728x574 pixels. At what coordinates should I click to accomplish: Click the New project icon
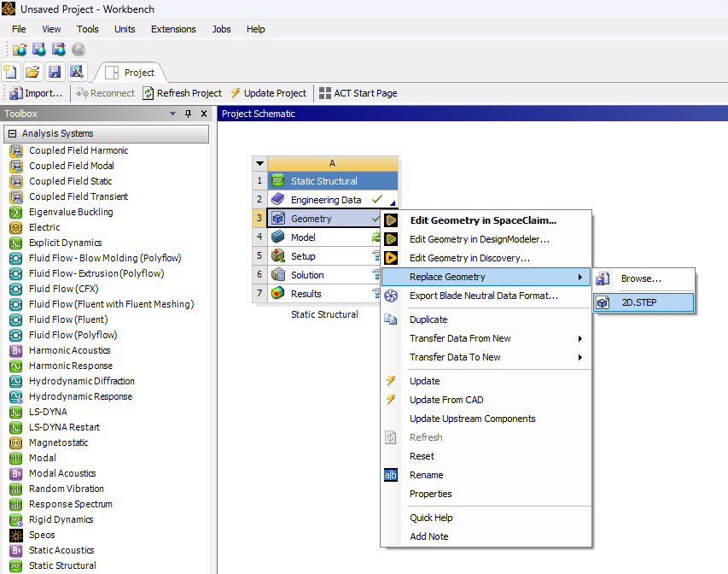pos(11,72)
